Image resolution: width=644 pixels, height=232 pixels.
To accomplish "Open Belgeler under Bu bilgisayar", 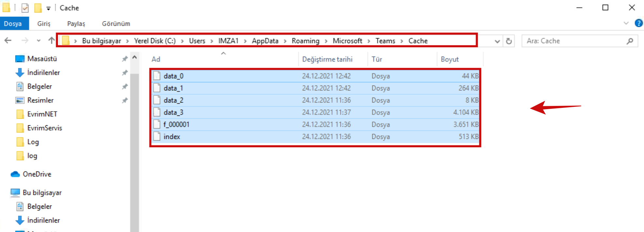I will [39, 207].
